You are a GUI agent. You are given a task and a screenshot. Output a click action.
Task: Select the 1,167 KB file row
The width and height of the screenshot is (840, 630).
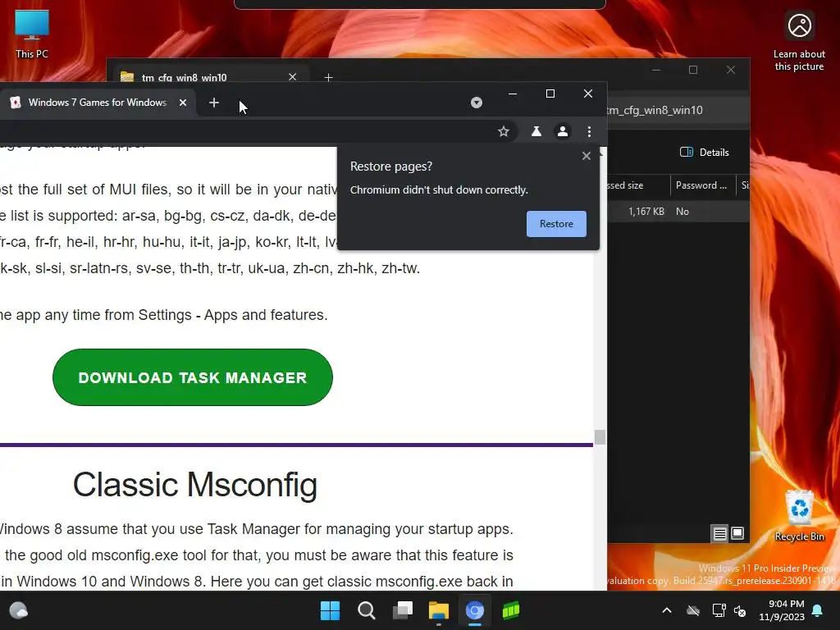678,212
